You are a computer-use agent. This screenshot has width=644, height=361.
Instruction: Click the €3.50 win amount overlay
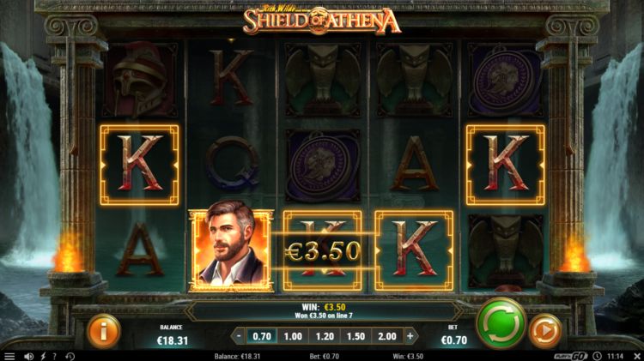[x=323, y=251]
